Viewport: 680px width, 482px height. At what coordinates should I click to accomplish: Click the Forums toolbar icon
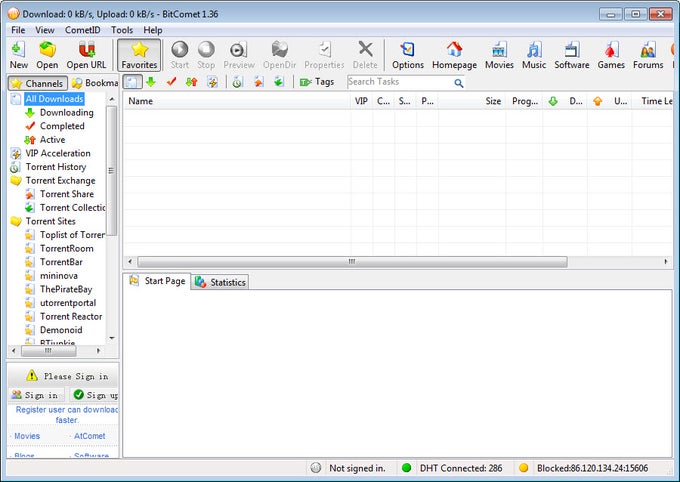click(648, 55)
